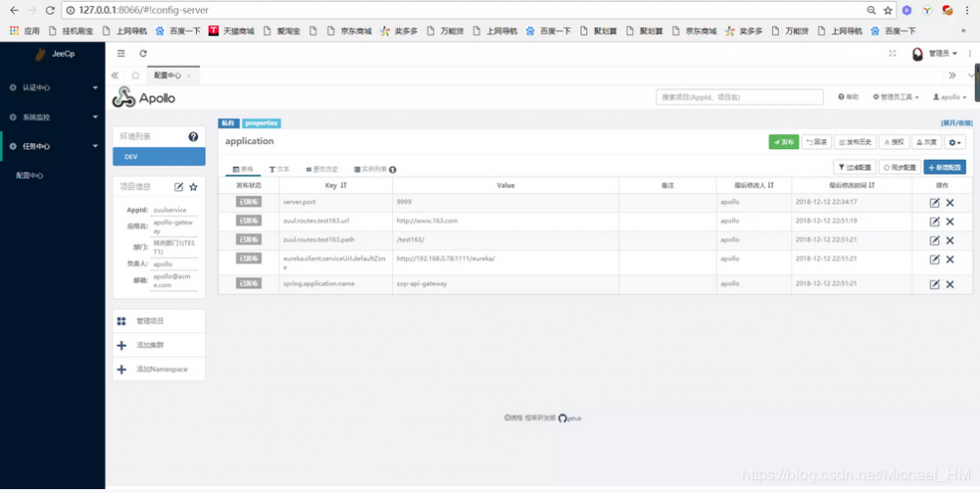This screenshot has width=980, height=493.
Task: Bookmark page with browser star icon
Action: pos(888,11)
